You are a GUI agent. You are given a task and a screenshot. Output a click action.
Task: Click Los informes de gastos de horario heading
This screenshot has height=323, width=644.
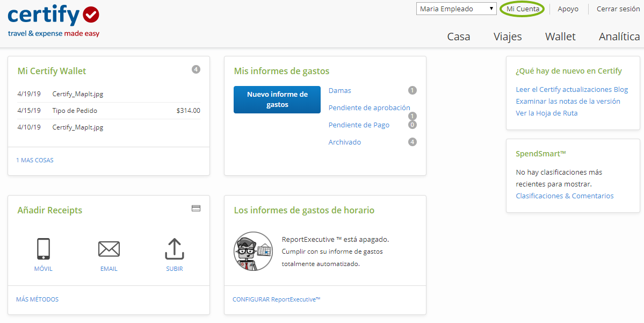305,210
